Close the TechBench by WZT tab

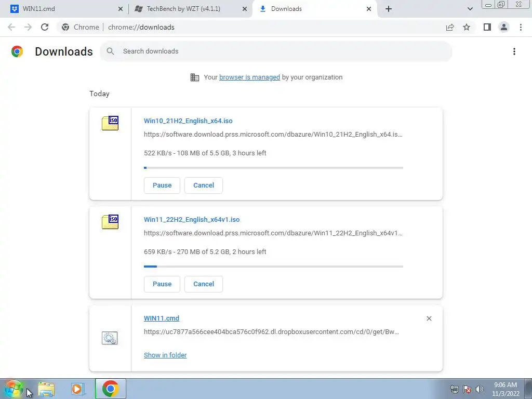point(245,9)
